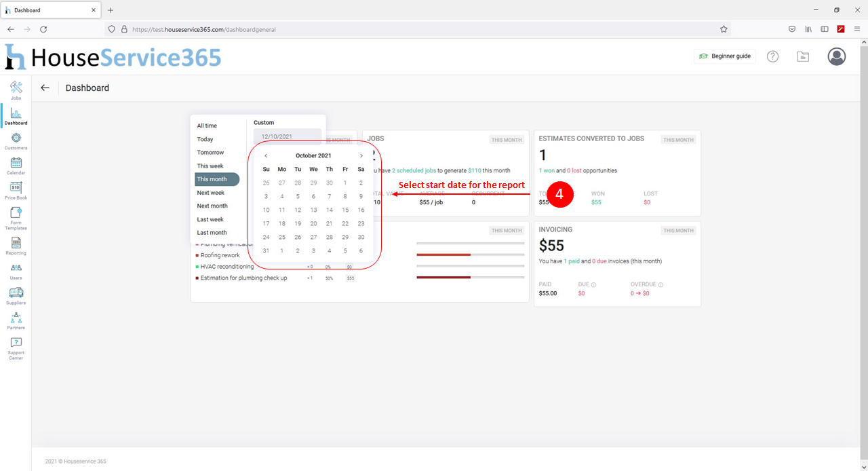Viewport: 868px width, 471px height.
Task: Click the back arrow beside Dashboard
Action: coord(45,88)
